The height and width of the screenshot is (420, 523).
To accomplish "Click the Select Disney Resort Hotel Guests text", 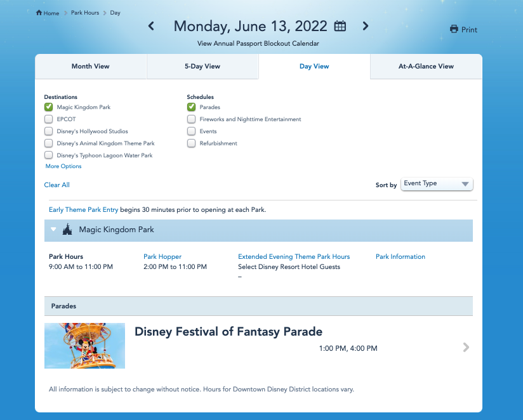I will tap(289, 266).
